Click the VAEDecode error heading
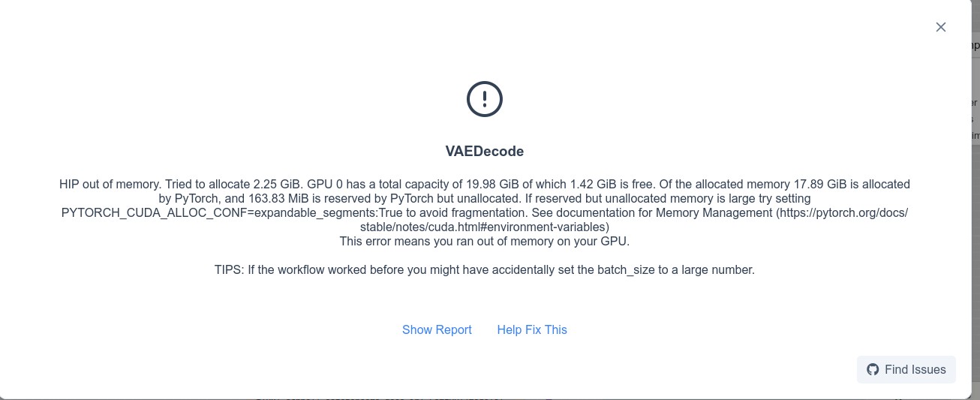The height and width of the screenshot is (400, 980). pyautogui.click(x=485, y=151)
